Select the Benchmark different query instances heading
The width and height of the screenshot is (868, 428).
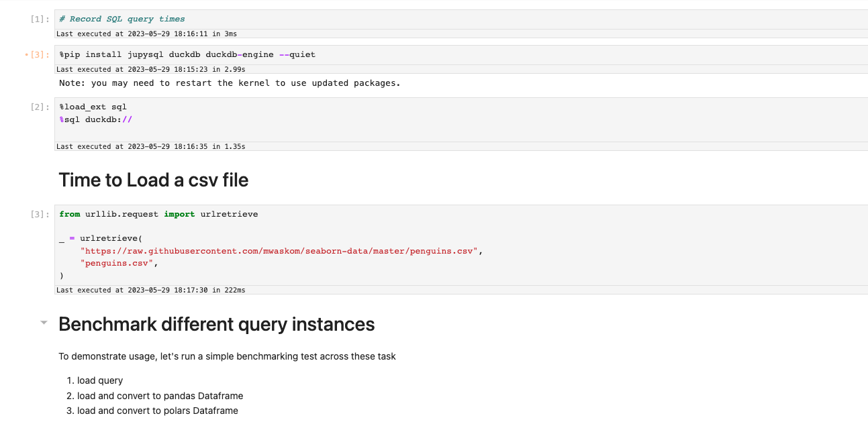(216, 324)
